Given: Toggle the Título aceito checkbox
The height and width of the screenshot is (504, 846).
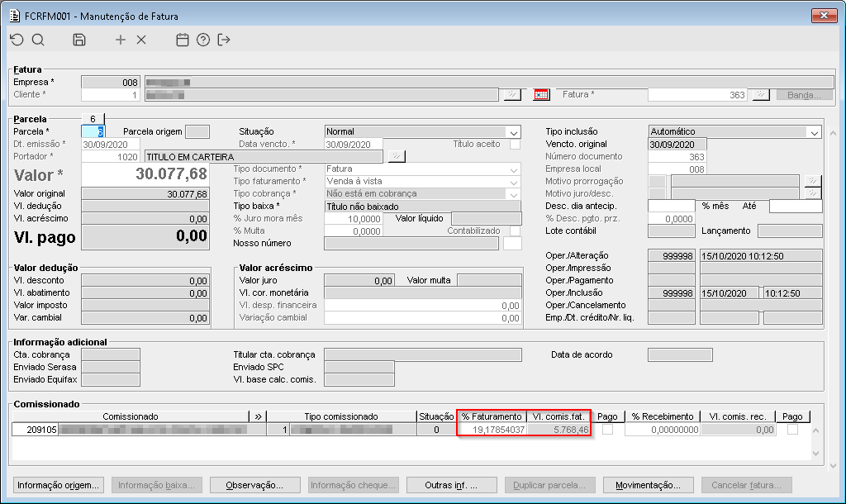Looking at the screenshot, I should click(516, 144).
